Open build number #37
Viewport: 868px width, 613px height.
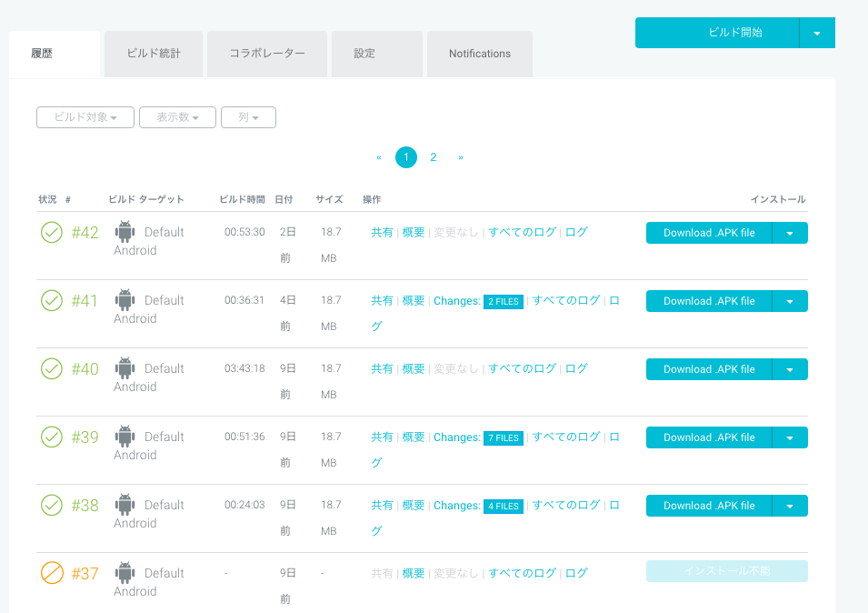[x=85, y=573]
